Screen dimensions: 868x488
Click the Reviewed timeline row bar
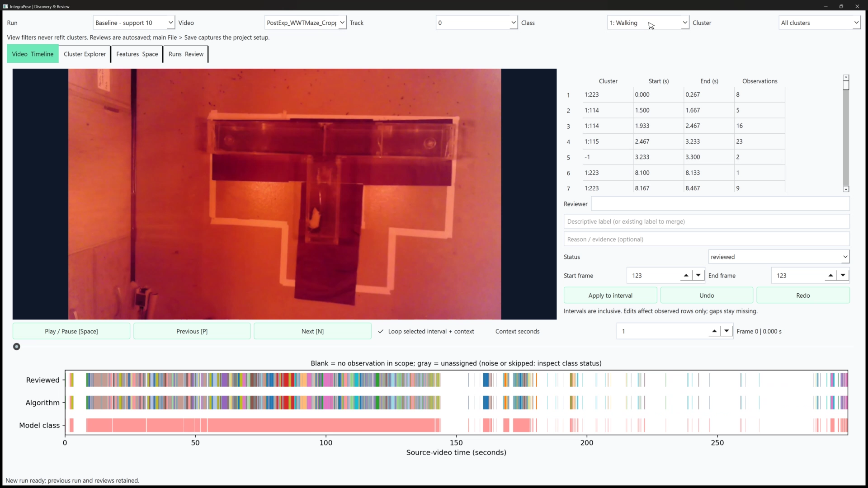[x=456, y=380]
